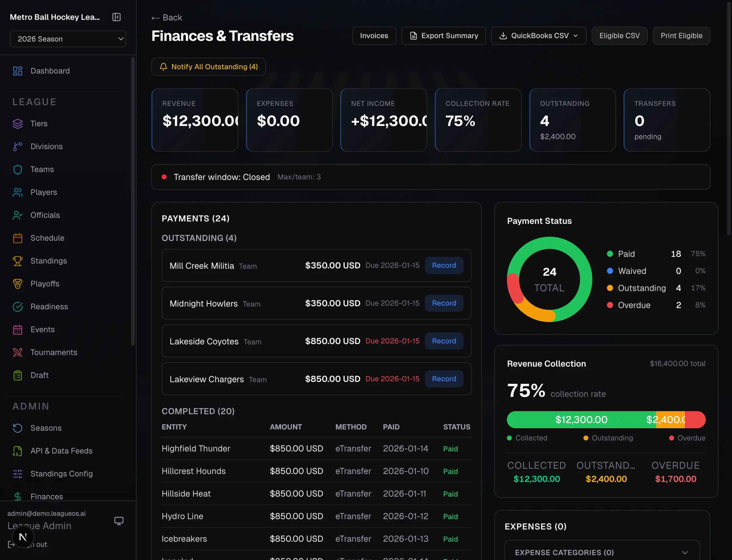
Task: Collapse the left sidebar panel
Action: coord(116,17)
